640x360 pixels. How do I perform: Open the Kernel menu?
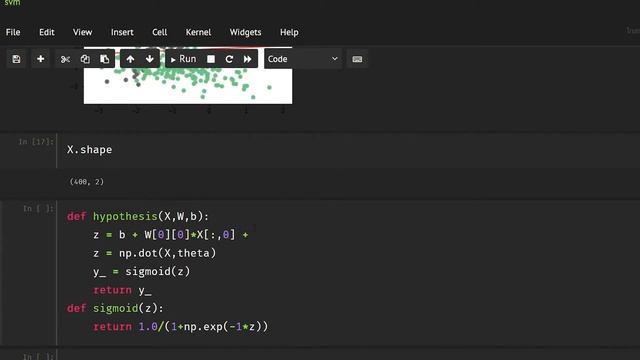(x=198, y=32)
